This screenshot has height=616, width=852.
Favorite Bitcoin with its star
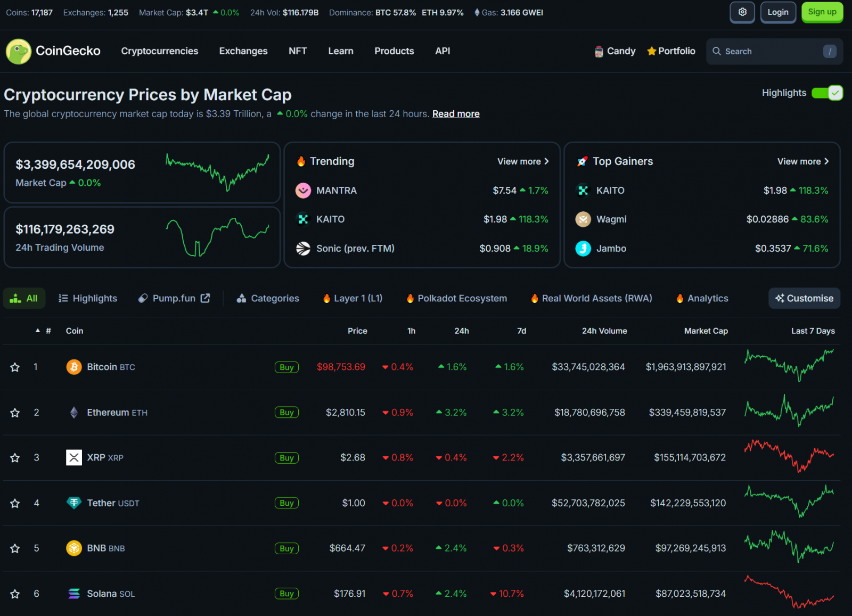(x=15, y=367)
